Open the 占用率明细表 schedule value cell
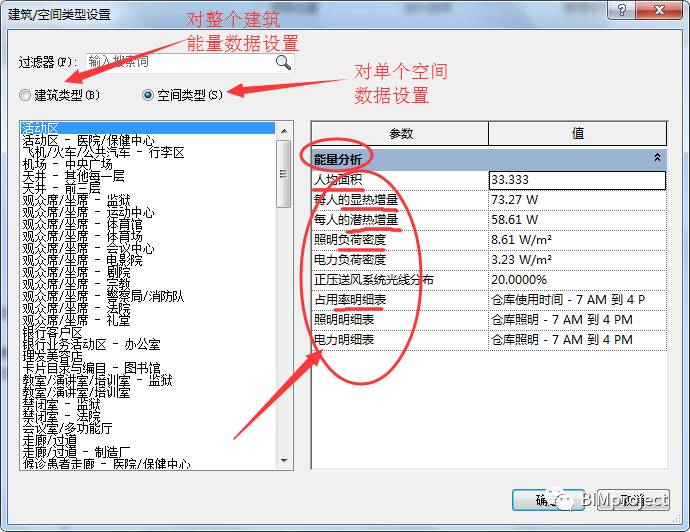 tap(578, 300)
